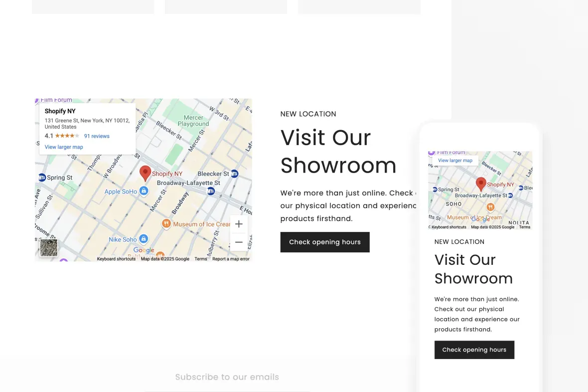
Task: Open View larger map in mobile preview
Action: [x=455, y=160]
